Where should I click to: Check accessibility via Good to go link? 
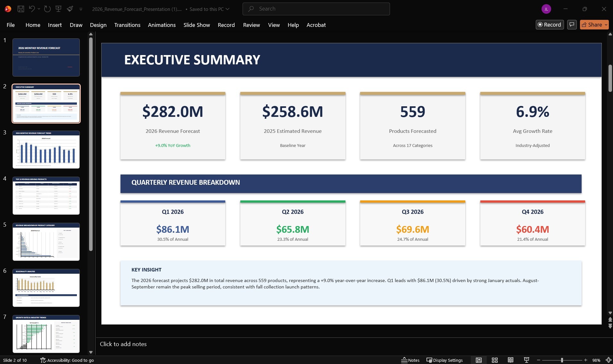tap(67, 360)
